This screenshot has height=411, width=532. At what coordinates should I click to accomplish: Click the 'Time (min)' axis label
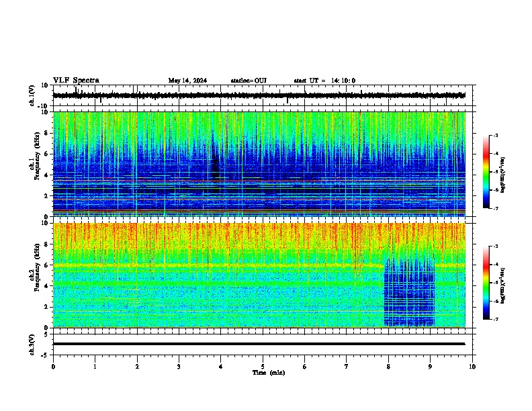(x=269, y=373)
